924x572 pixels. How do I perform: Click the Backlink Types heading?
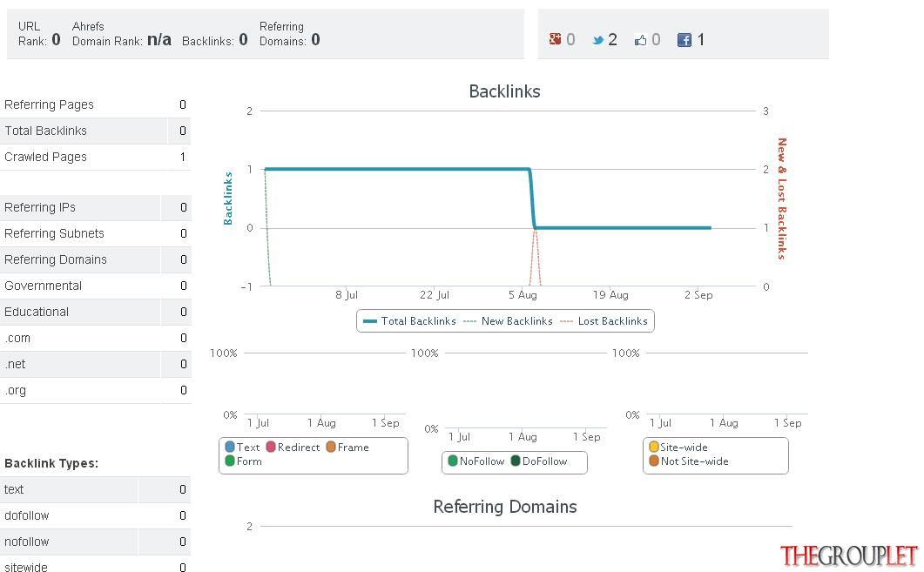coord(51,464)
